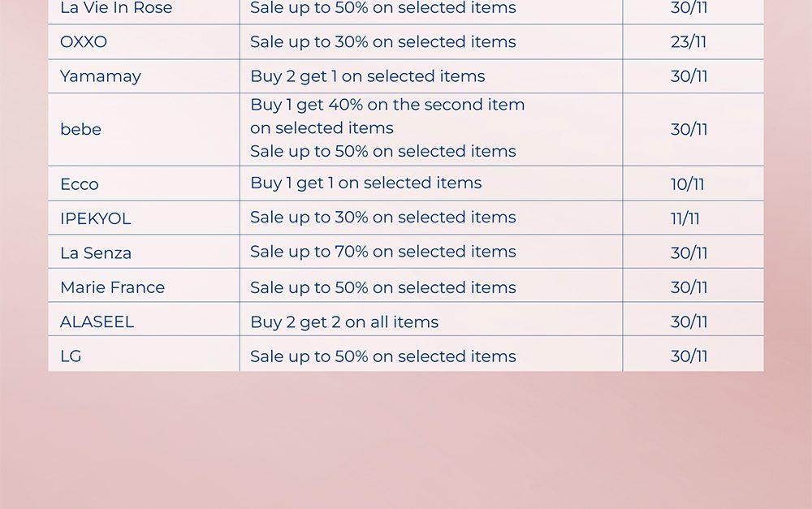Click the La Vie In Rose store name

[116, 9]
